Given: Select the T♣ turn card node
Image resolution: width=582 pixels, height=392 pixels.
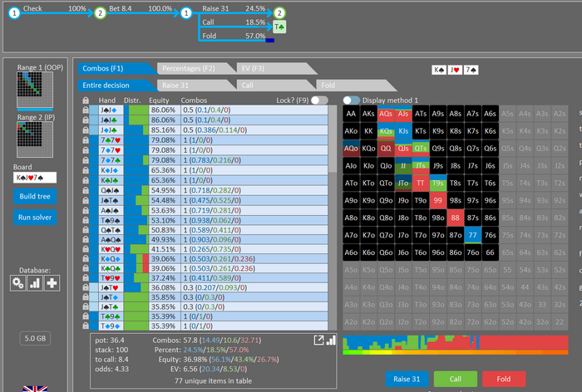Looking at the screenshot, I should click(x=279, y=27).
